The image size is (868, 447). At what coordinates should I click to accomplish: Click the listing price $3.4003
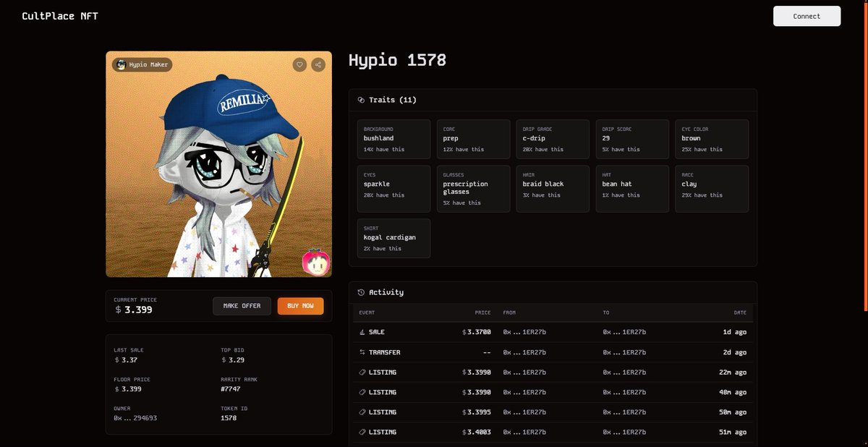(477, 432)
